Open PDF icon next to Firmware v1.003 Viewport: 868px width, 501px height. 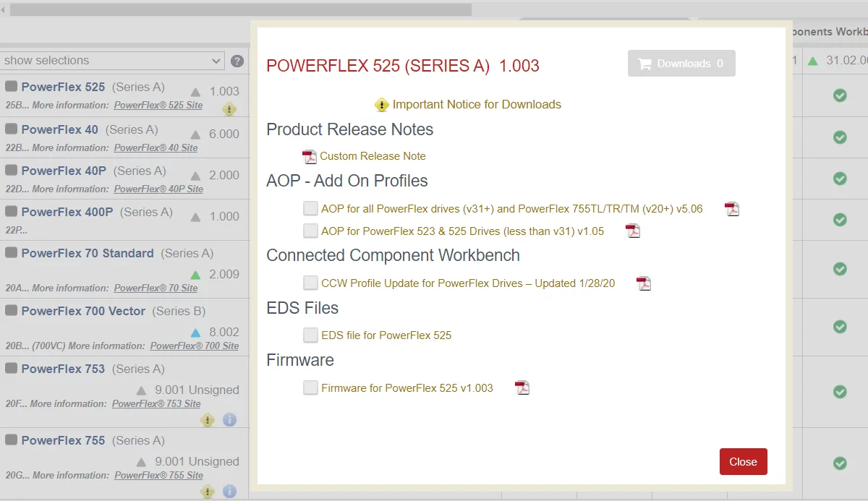point(522,388)
